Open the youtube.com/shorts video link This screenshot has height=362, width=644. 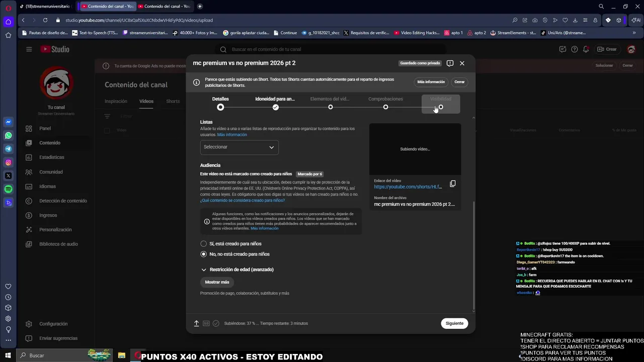(408, 187)
